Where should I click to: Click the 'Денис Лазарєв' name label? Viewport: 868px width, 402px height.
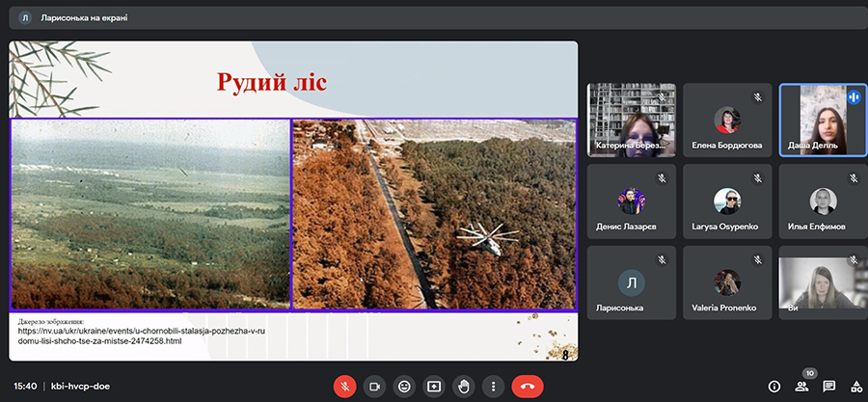tap(626, 227)
